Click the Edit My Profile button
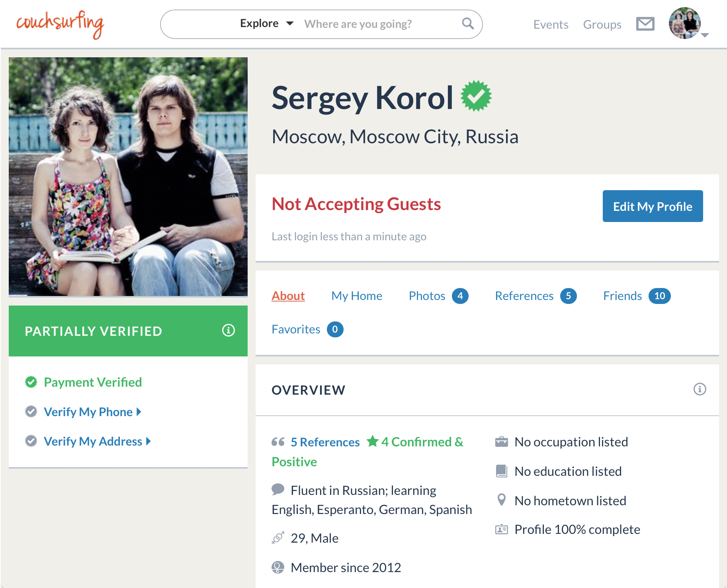The image size is (727, 588). coord(653,206)
